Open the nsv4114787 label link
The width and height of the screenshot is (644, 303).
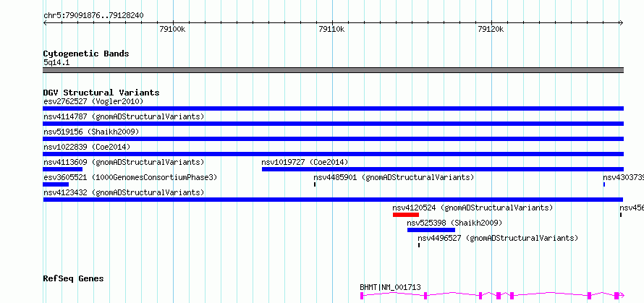[x=124, y=116]
